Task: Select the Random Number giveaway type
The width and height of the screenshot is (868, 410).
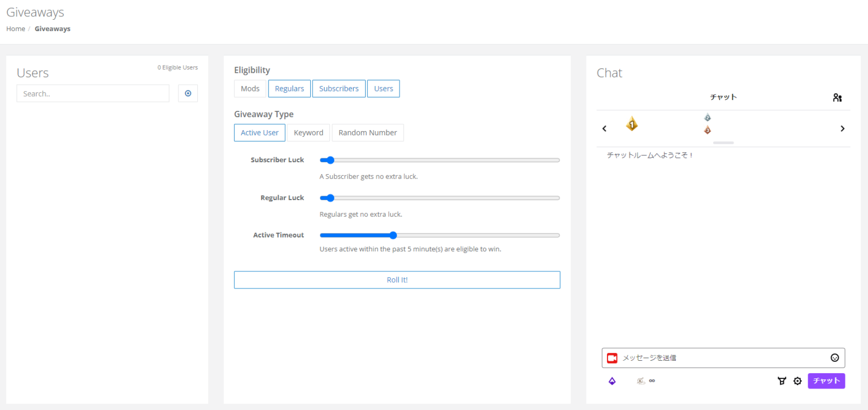Action: [x=367, y=132]
